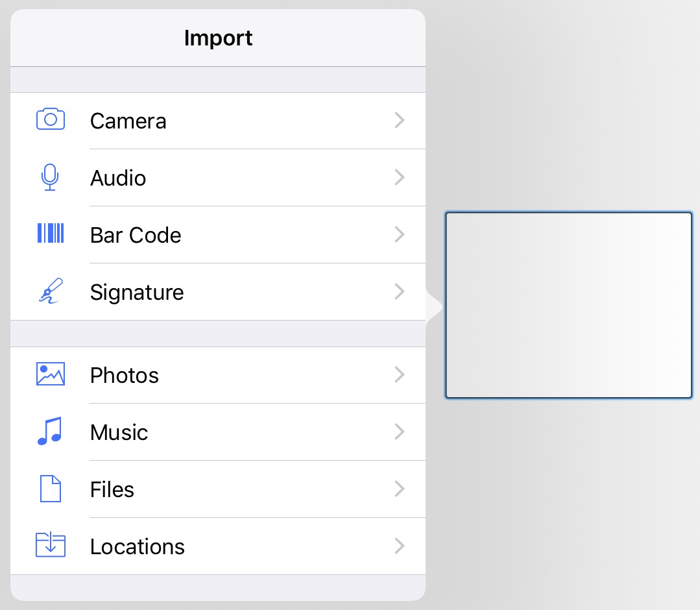Tap the Camera icon
This screenshot has width=700, height=610.
pos(51,120)
